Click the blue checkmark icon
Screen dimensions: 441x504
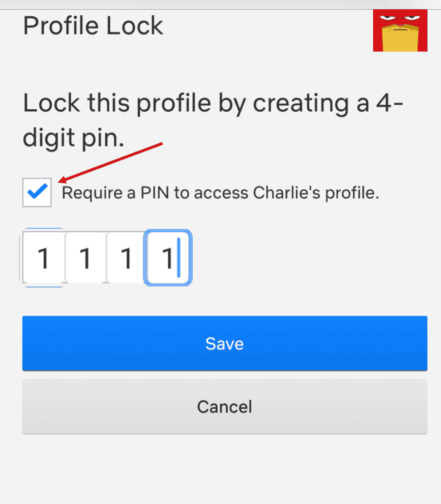pyautogui.click(x=37, y=191)
